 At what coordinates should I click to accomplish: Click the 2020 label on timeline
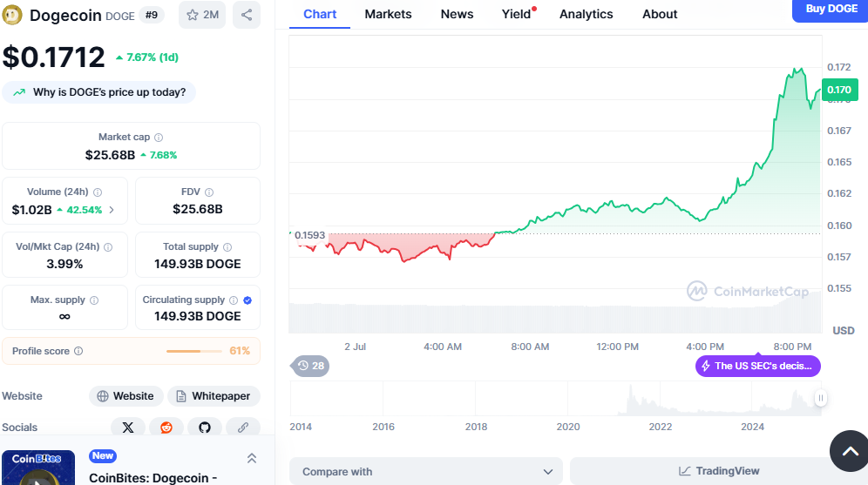[568, 427]
